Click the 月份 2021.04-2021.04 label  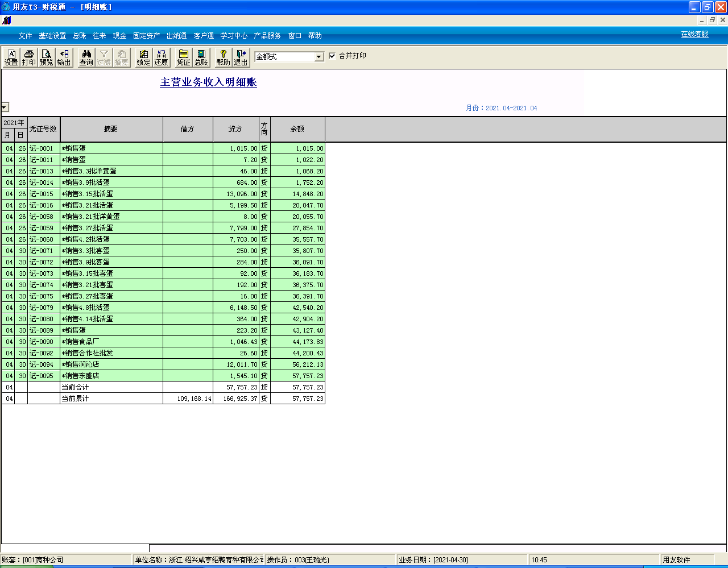click(502, 108)
